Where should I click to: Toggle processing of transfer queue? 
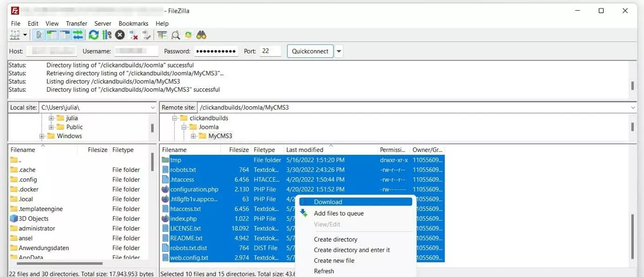(x=107, y=35)
